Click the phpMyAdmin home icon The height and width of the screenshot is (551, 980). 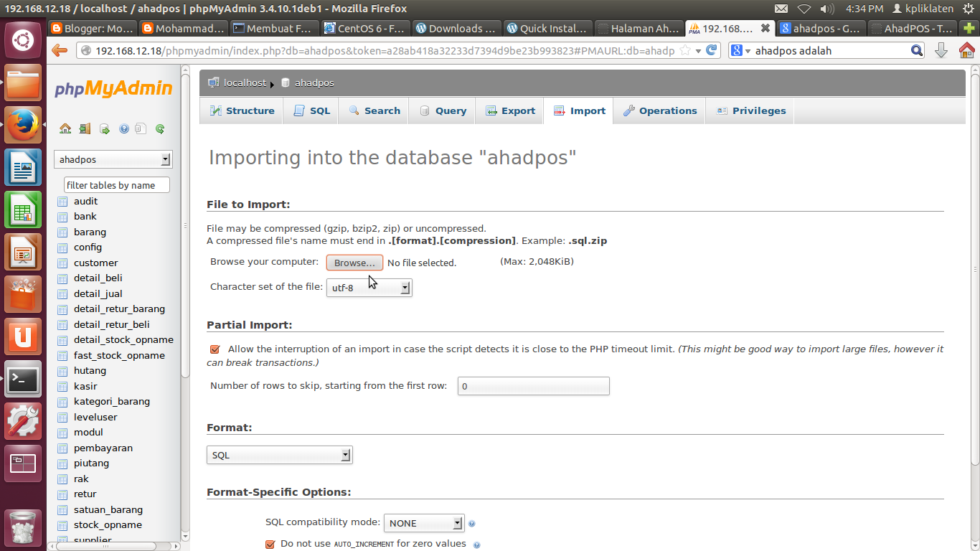pos(65,128)
